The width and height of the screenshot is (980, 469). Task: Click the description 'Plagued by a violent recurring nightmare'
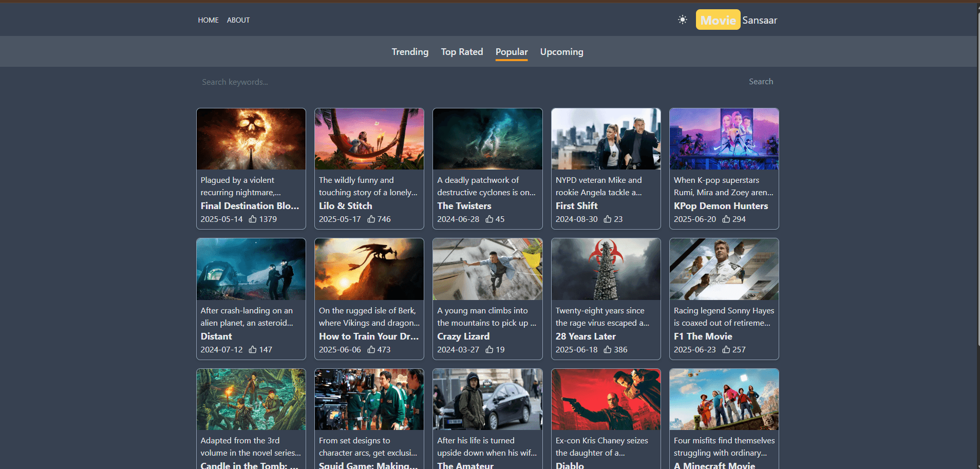point(241,186)
